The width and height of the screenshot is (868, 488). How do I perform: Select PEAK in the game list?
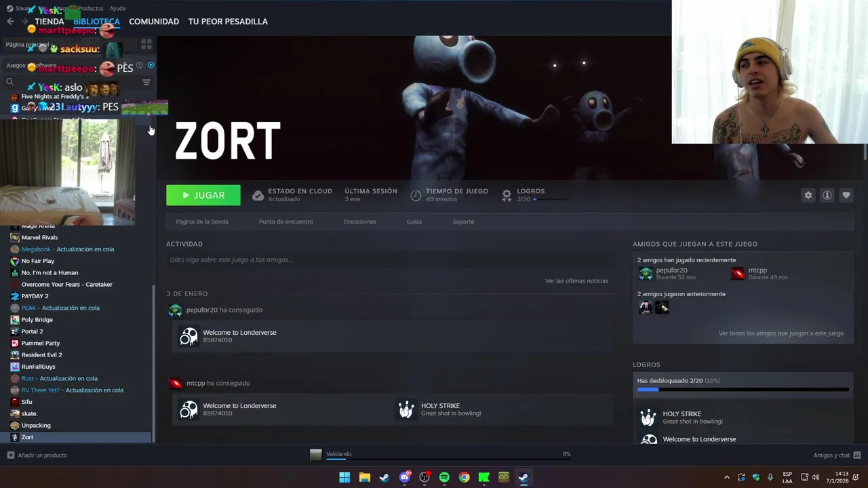point(60,308)
